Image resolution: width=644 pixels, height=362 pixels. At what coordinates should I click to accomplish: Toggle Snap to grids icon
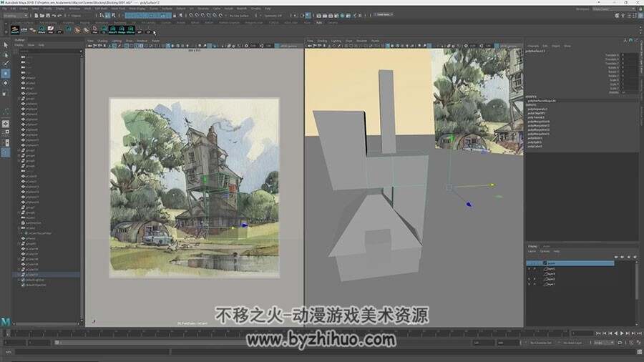click(x=191, y=16)
